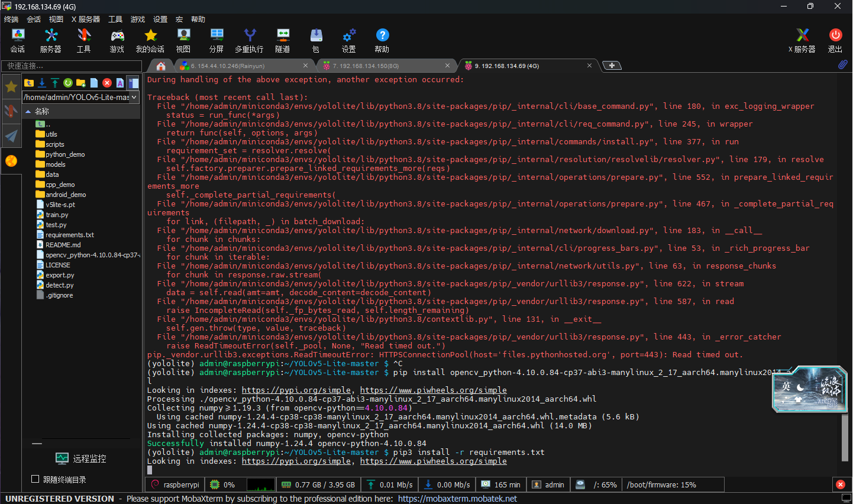Open the Swiss-knife tools sidebar tab
Image resolution: width=853 pixels, height=504 pixels.
pyautogui.click(x=11, y=111)
